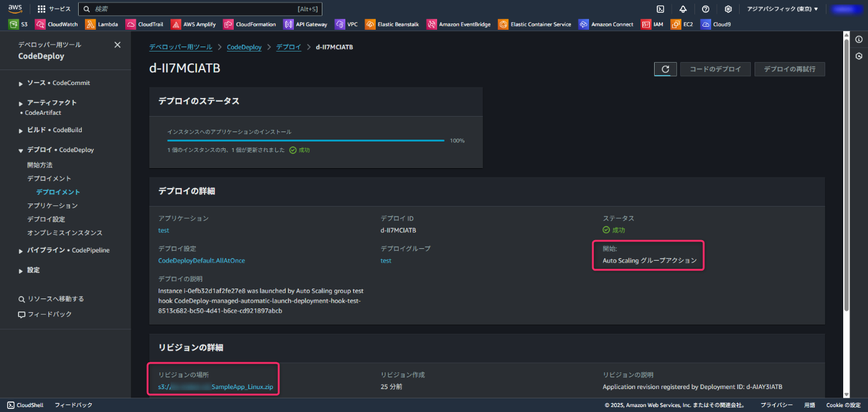Open CloudFormation favorite shortcut
The width and height of the screenshot is (868, 412).
pos(250,24)
